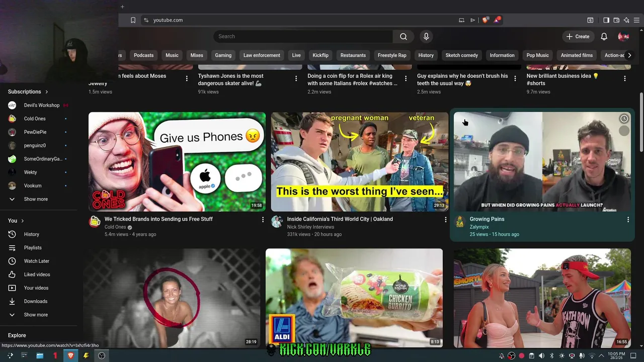
Task: Start voice search with the microphone icon
Action: click(426, 36)
